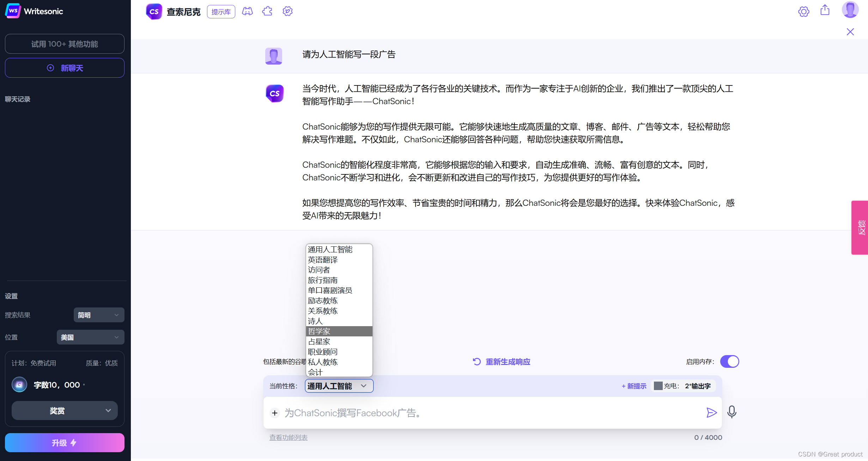The width and height of the screenshot is (868, 461).
Task: Open the 查看功能列表 link
Action: 289,437
